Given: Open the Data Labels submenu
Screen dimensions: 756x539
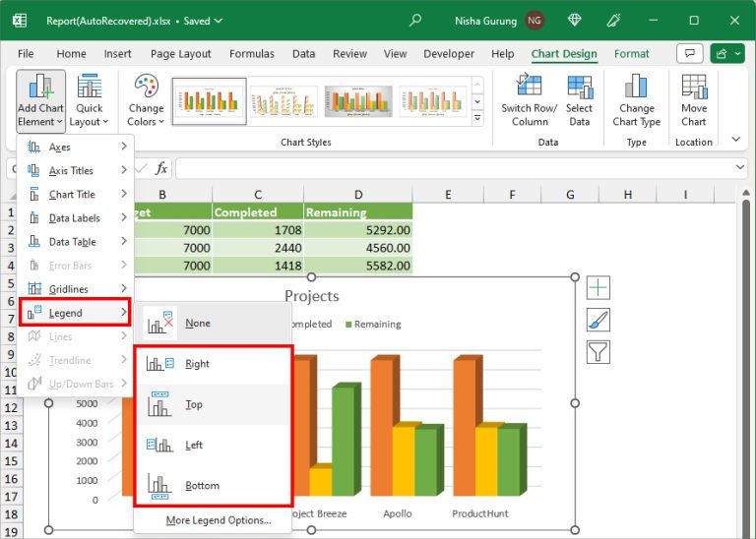Looking at the screenshot, I should (76, 217).
